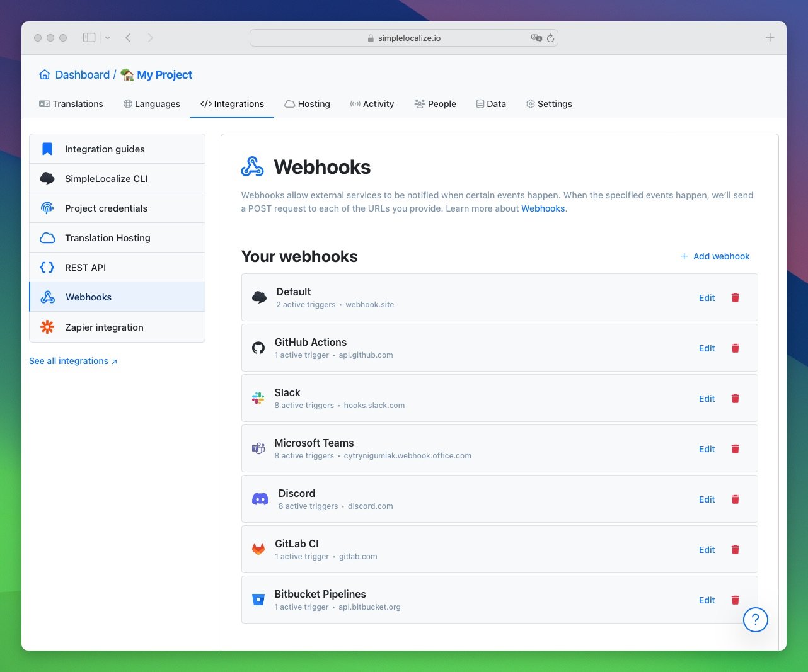Image resolution: width=808 pixels, height=672 pixels.
Task: Edit the Discord webhook
Action: click(707, 499)
